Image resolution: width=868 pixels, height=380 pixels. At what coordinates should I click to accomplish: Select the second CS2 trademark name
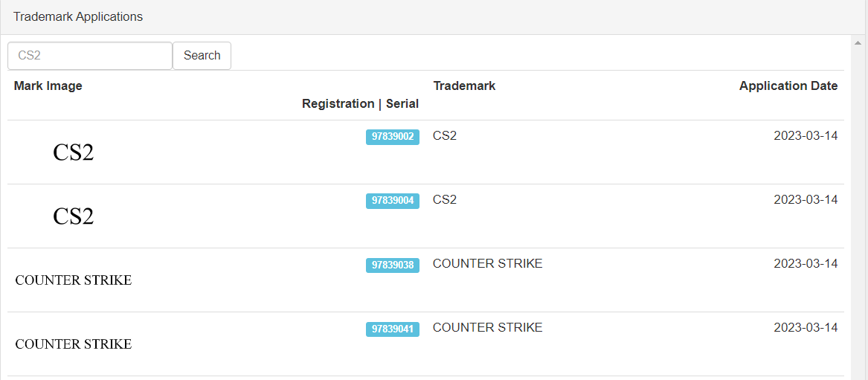pos(445,199)
